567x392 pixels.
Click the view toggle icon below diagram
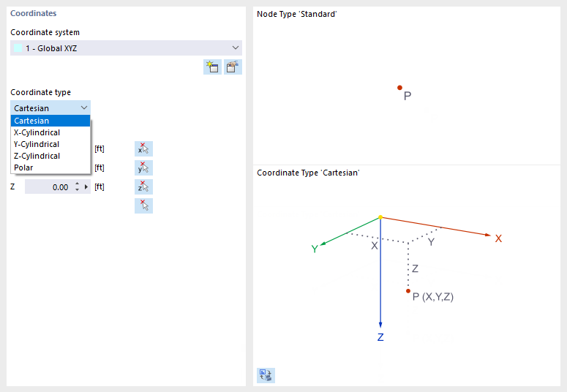coord(265,375)
